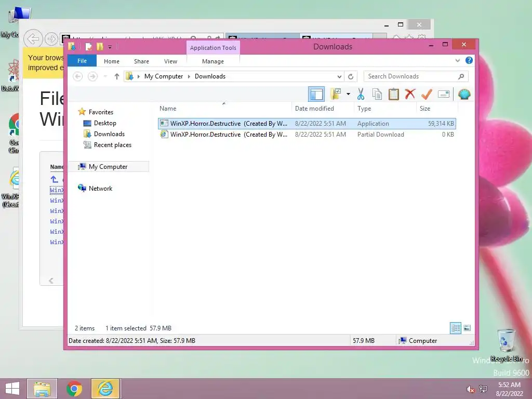Open the recent locations dropdown arrow

[x=105, y=76]
